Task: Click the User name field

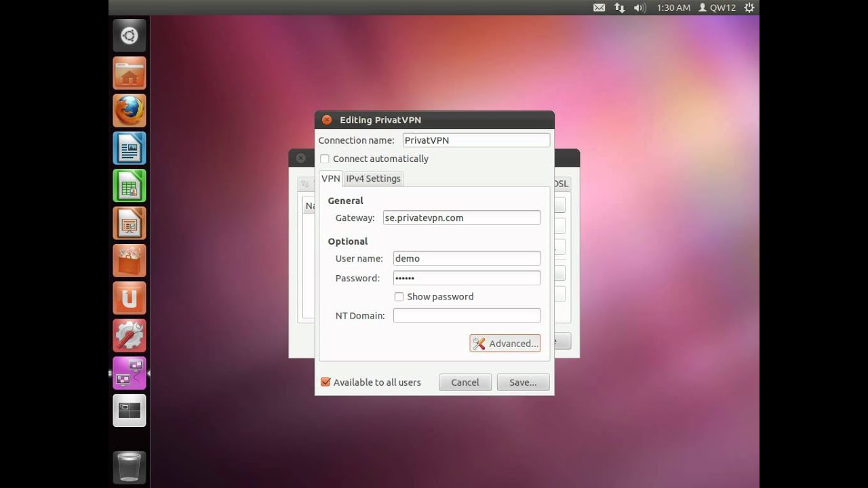Action: coord(467,258)
